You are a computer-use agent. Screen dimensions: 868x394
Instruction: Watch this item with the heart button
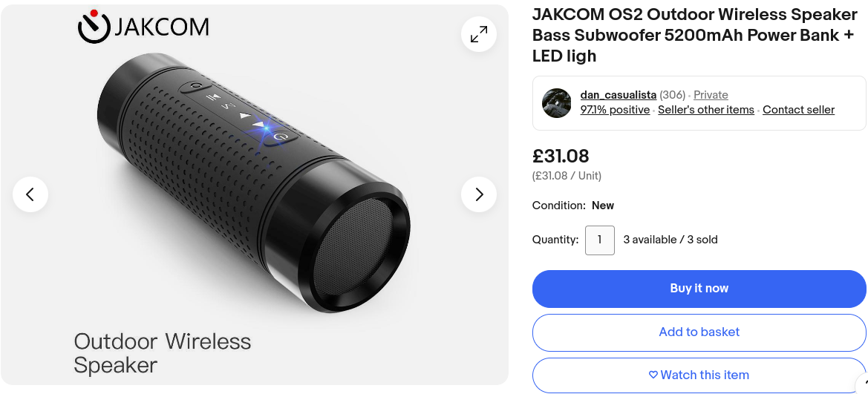(x=699, y=375)
